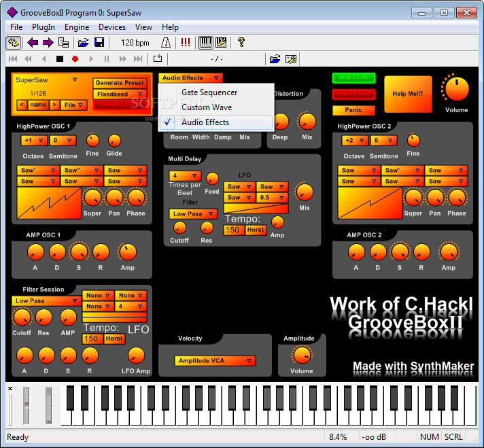Open OSC 1 Octave +1 dropdown
484x448 pixels.
click(x=34, y=141)
